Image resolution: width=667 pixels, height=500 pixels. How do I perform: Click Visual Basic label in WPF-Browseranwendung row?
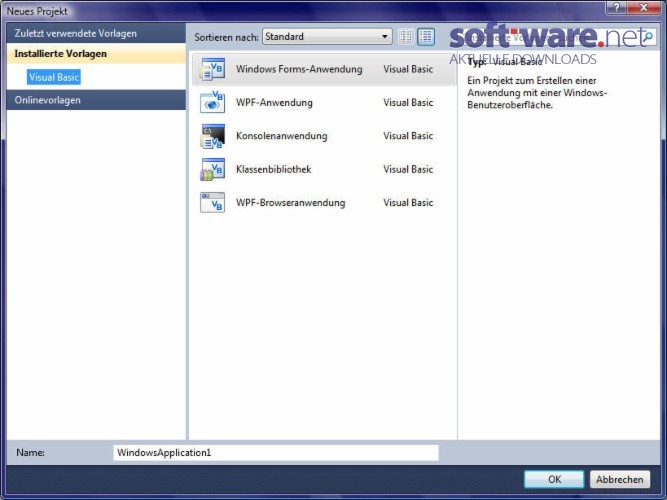pyautogui.click(x=408, y=203)
